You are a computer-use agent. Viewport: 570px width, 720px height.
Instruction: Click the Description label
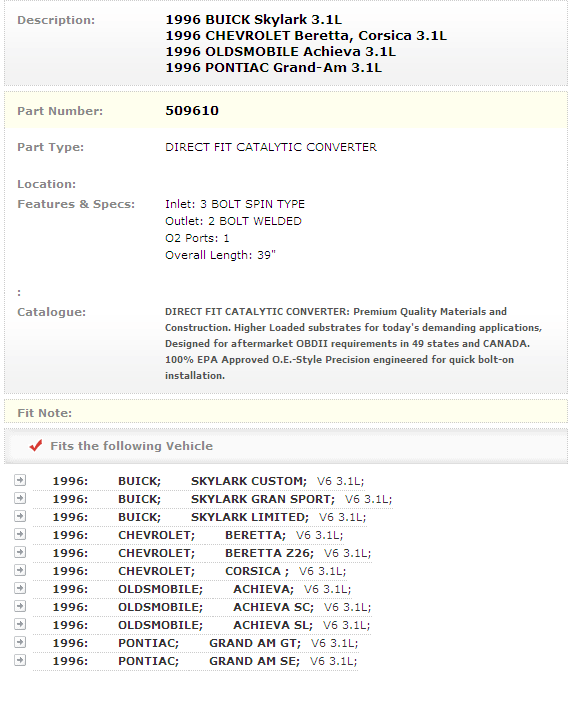click(x=56, y=20)
